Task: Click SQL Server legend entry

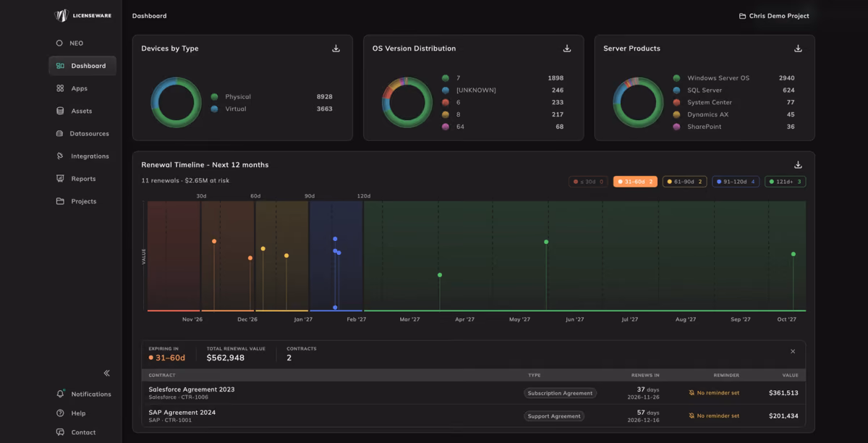Action: tap(733, 90)
